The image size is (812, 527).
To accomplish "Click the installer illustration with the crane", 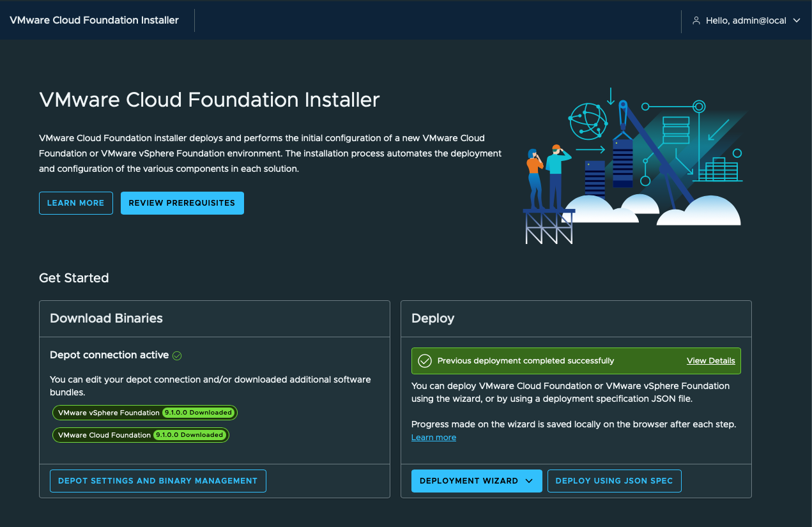I will tap(636, 166).
